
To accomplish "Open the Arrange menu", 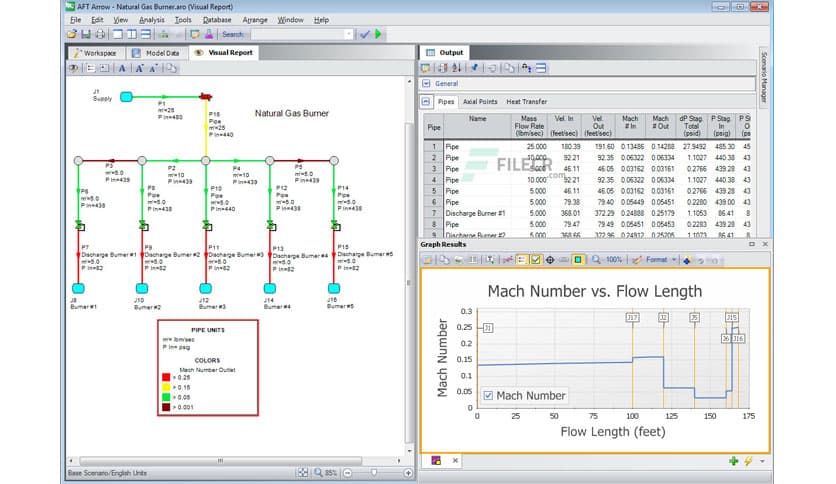I will click(255, 20).
